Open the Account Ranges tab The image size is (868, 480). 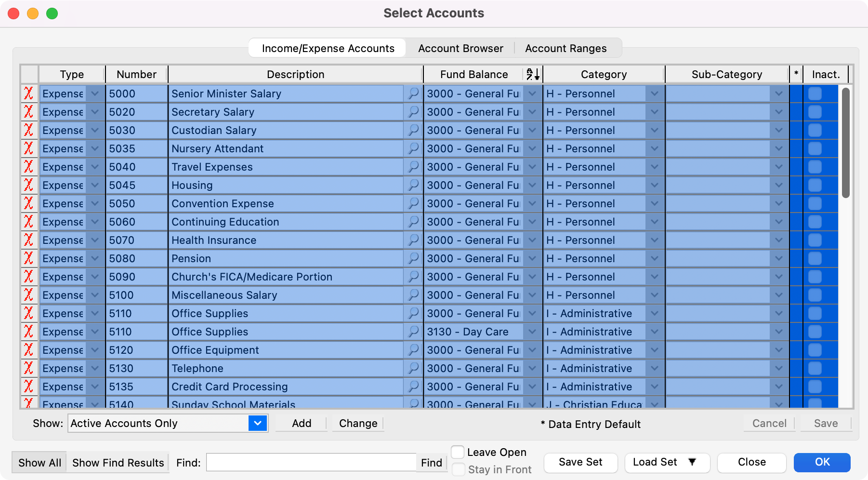(566, 48)
